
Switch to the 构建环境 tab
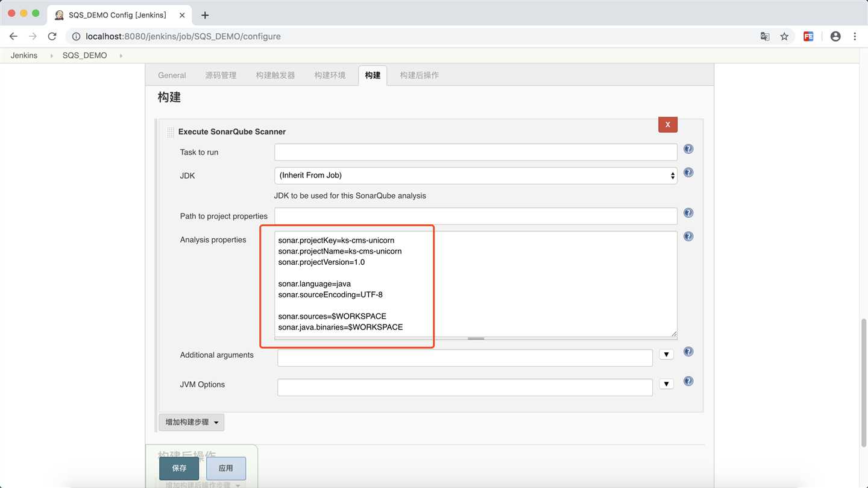tap(330, 75)
